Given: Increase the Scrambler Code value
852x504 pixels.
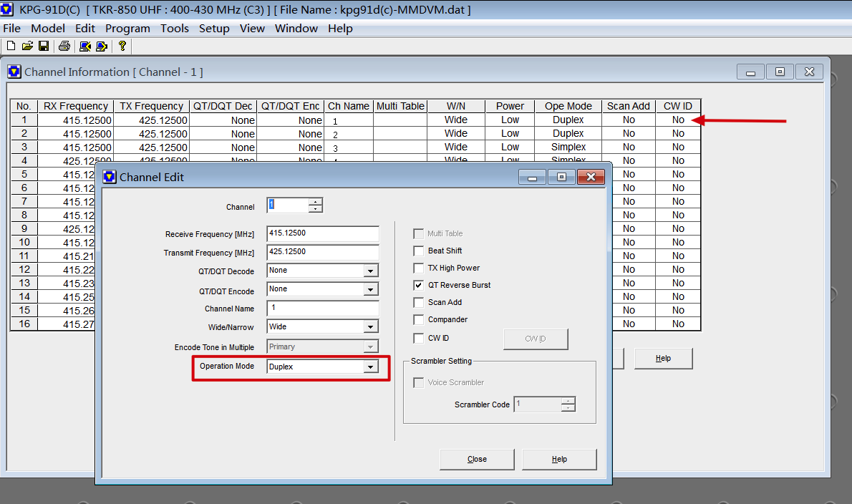Looking at the screenshot, I should (568, 401).
